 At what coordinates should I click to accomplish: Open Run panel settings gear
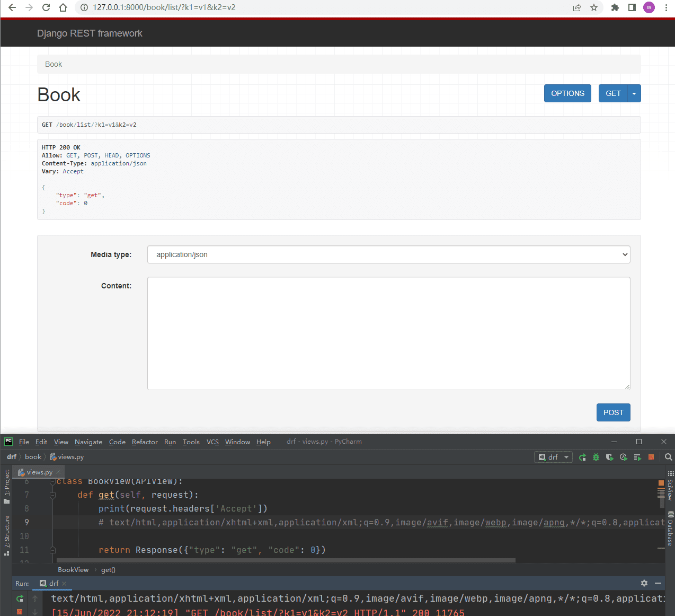pos(644,583)
